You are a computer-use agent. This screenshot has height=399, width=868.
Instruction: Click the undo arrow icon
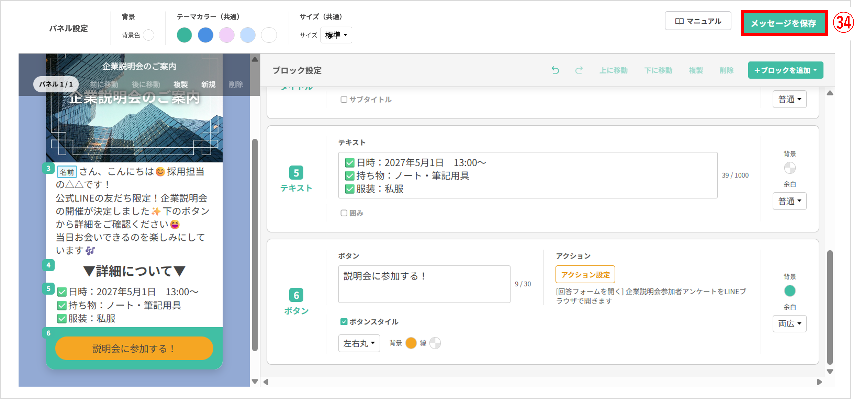coord(555,70)
